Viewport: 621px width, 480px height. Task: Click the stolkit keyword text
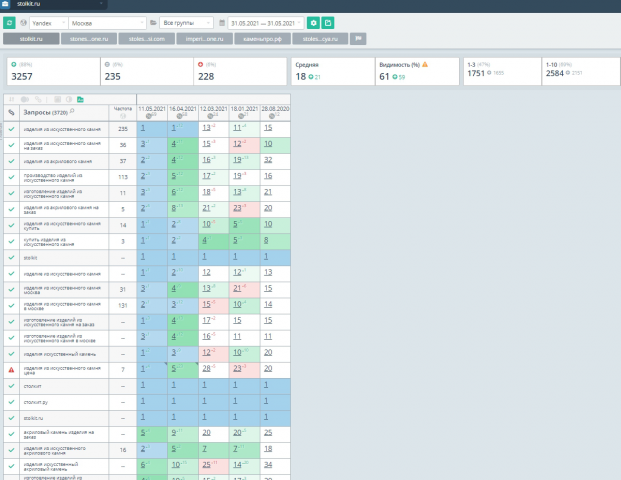pos(30,258)
